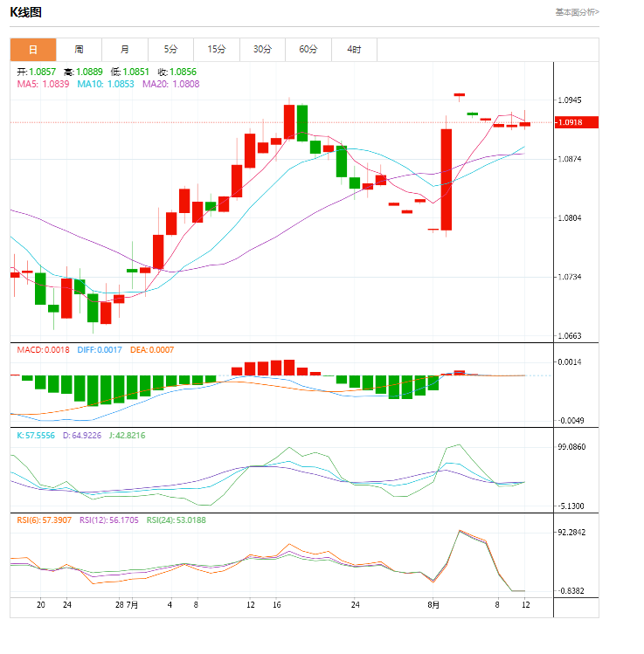Click the 收: 1.0856 close price

click(x=177, y=72)
